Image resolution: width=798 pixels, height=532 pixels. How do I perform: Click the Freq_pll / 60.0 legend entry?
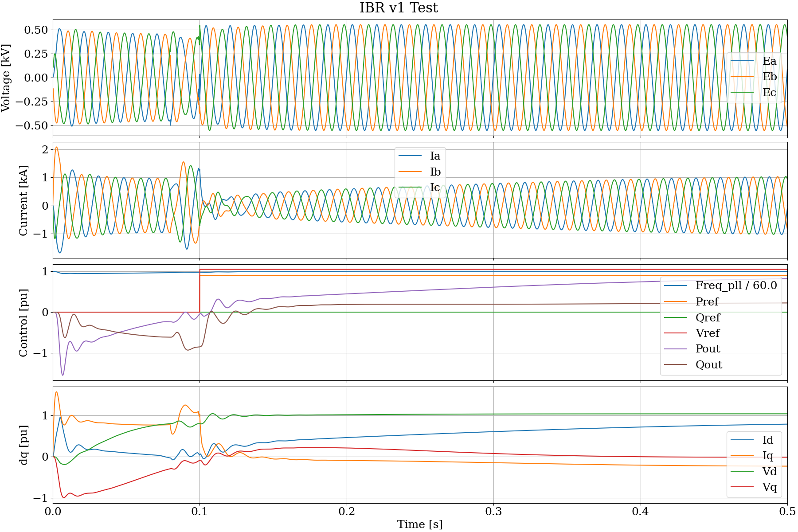pos(721,286)
